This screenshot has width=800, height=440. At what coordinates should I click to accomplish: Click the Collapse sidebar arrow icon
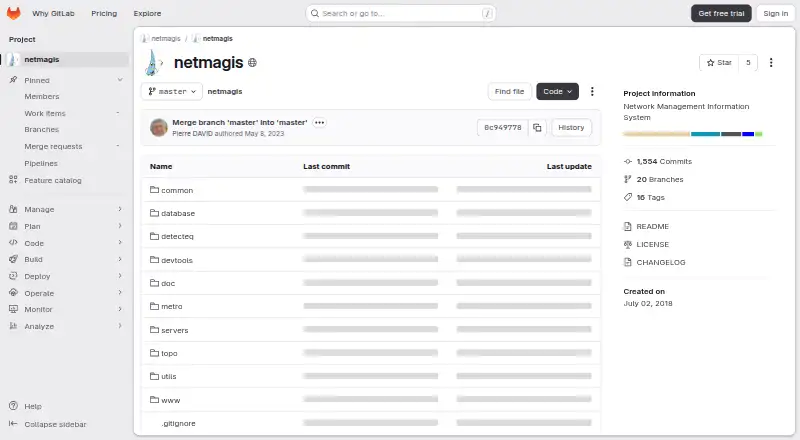[13, 424]
